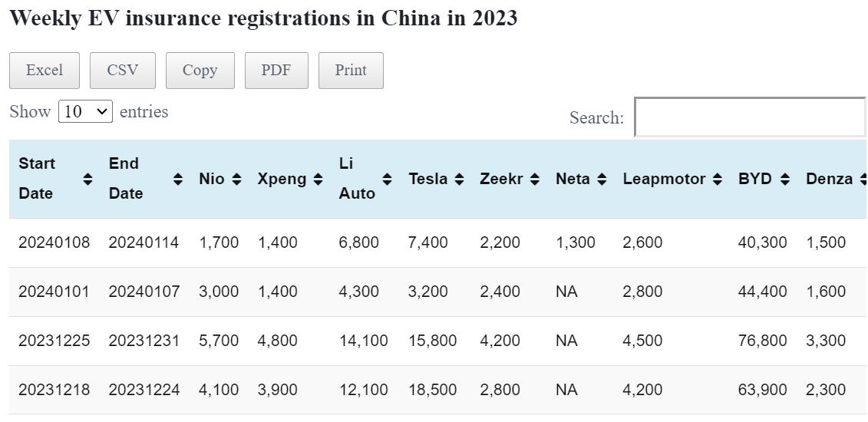Export table as PDF
The image size is (868, 422).
pos(276,71)
